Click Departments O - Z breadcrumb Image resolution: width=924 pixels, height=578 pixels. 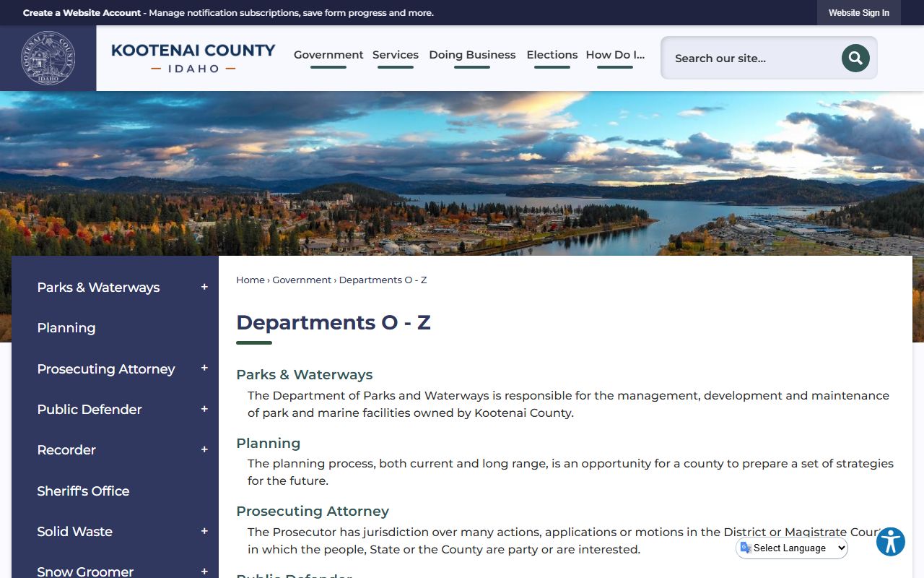pyautogui.click(x=383, y=280)
